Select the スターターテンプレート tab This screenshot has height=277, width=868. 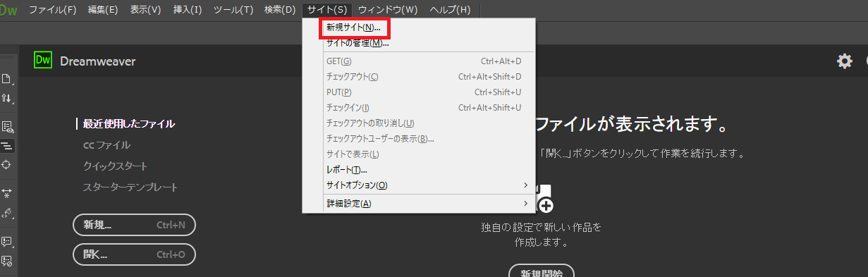130,187
